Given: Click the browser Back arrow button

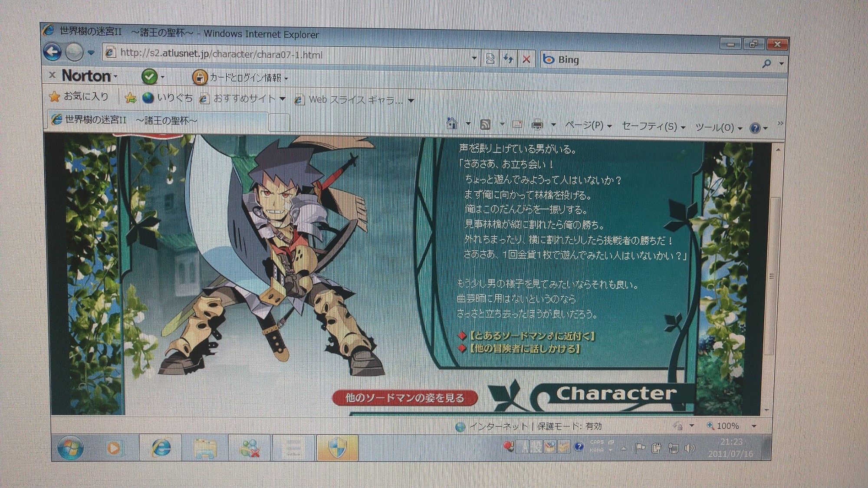Looking at the screenshot, I should pyautogui.click(x=53, y=52).
